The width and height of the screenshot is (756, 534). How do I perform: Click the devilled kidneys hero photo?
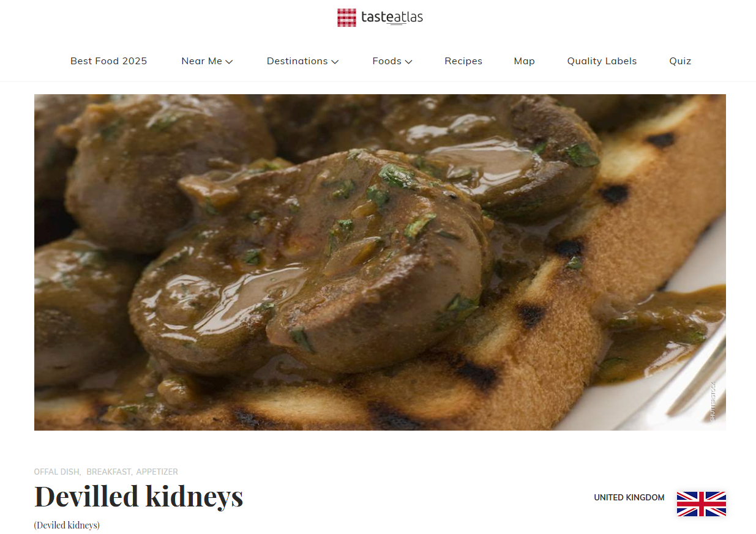pyautogui.click(x=380, y=262)
